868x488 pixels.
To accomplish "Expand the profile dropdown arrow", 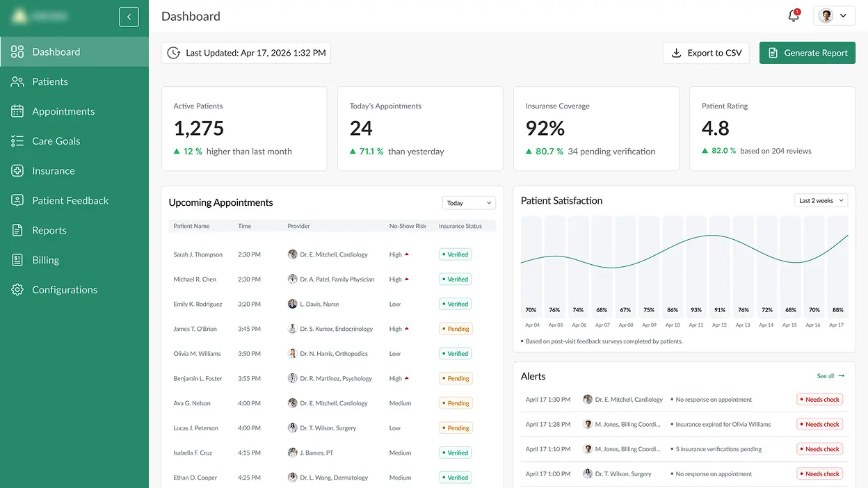I will point(844,16).
